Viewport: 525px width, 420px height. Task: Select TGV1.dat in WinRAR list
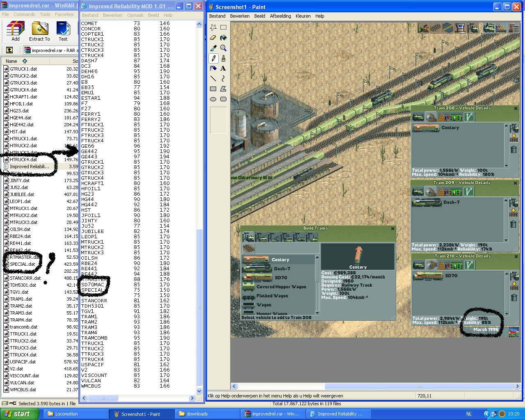click(19, 292)
